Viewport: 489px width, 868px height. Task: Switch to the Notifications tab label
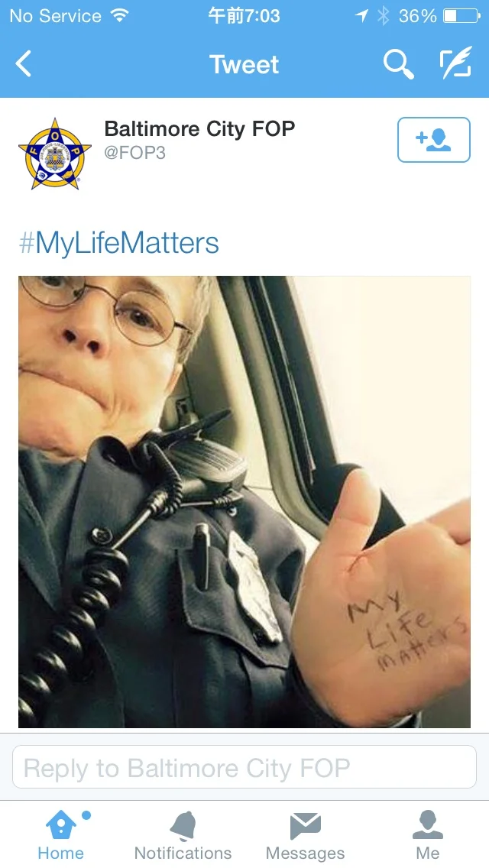click(183, 853)
